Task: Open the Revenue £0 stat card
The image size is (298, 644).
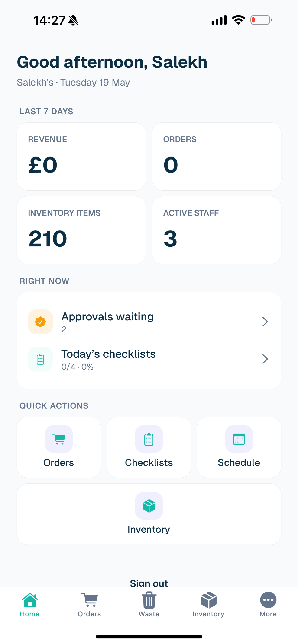Action: click(x=81, y=156)
